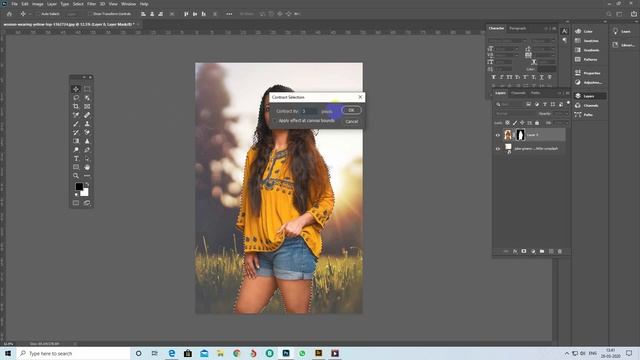Screen dimensions: 640x360
Task: Swap foreground and background colors
Action: click(87, 184)
